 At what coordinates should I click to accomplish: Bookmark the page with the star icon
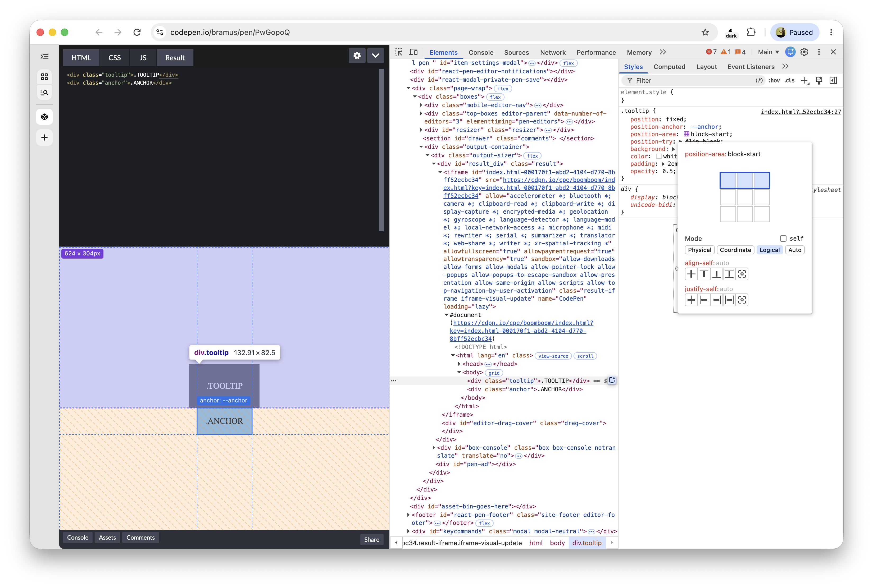click(x=705, y=32)
